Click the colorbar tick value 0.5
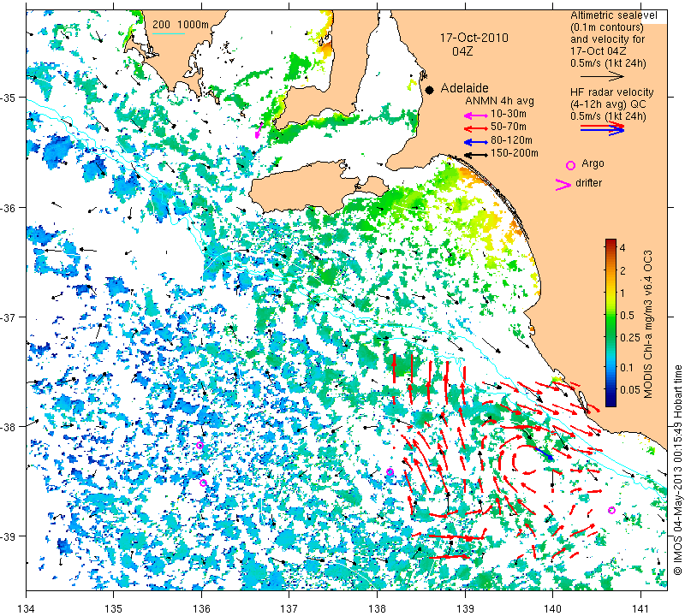 pos(628,315)
